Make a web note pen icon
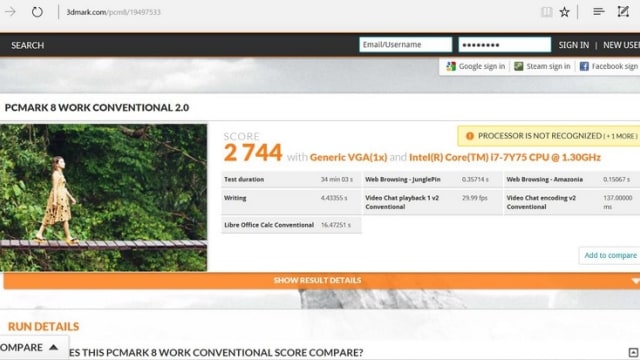The width and height of the screenshot is (640, 360). (x=623, y=11)
